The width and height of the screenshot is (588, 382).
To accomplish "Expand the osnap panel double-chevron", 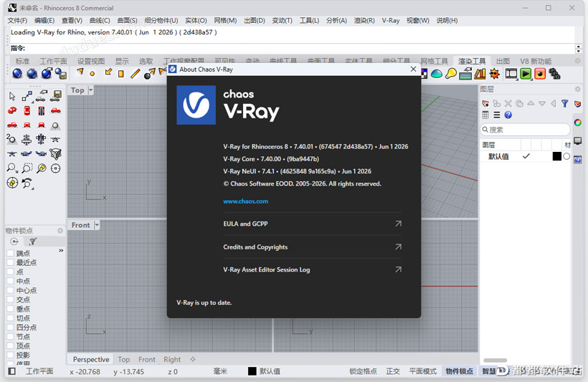I will [61, 250].
